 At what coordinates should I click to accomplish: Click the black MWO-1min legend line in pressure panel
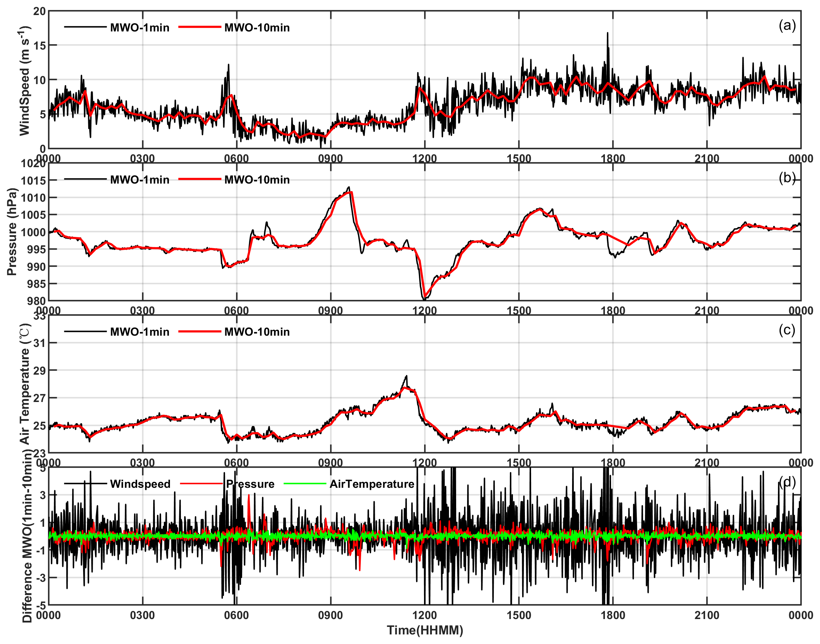pos(85,179)
